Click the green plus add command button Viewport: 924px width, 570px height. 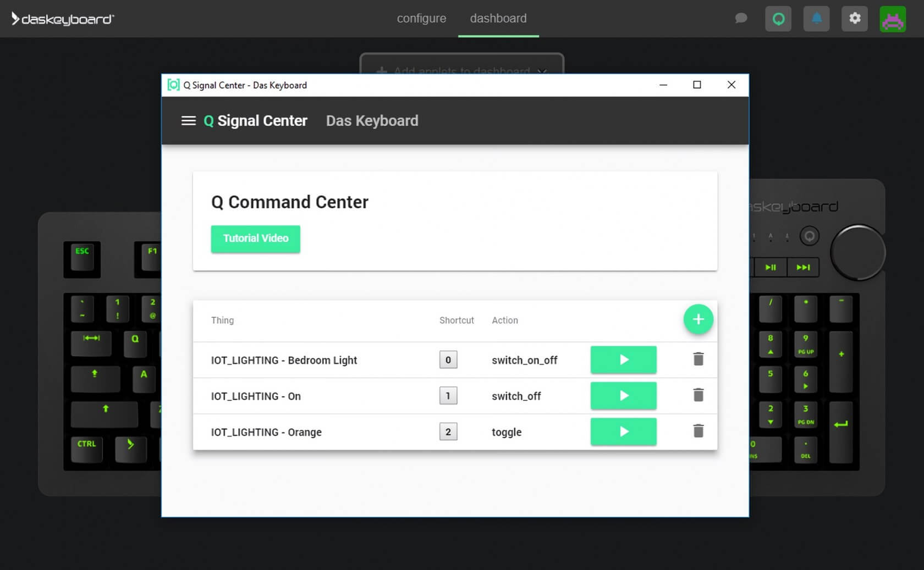(698, 319)
